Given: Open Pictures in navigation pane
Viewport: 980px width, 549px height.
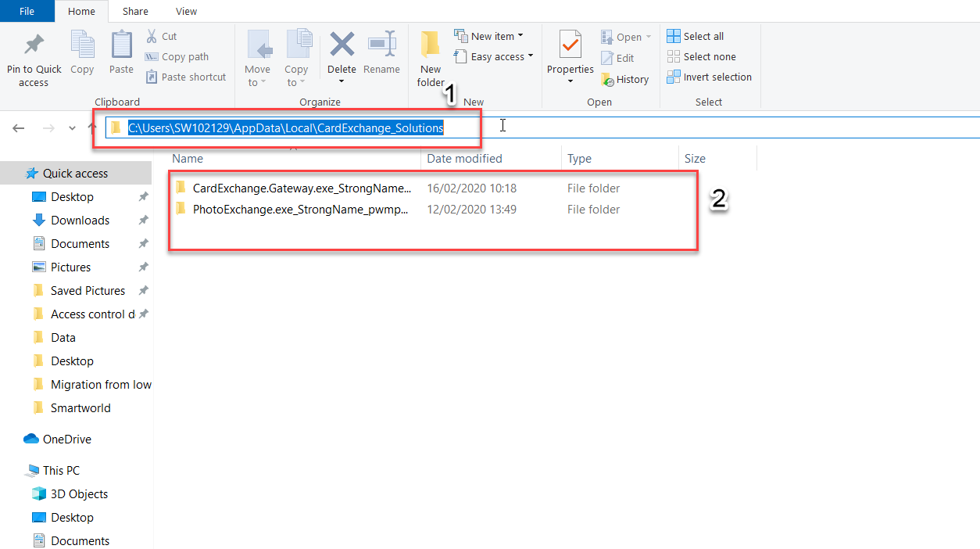Looking at the screenshot, I should [70, 267].
